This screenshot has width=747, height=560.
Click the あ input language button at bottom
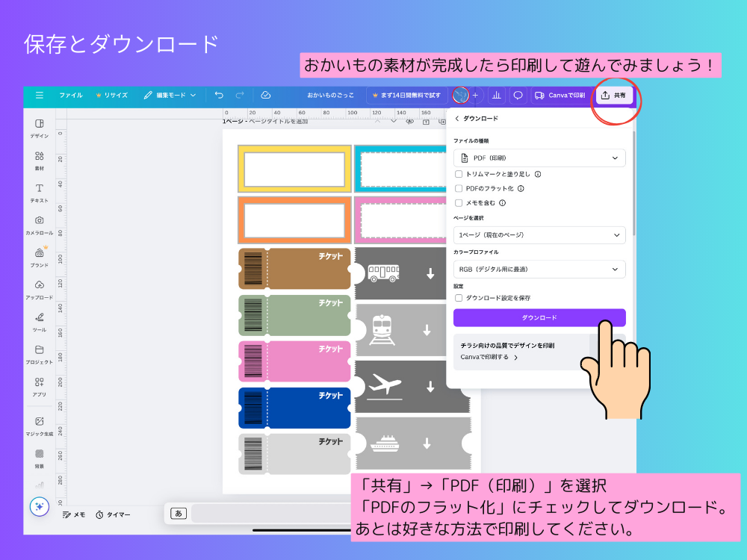(x=178, y=514)
